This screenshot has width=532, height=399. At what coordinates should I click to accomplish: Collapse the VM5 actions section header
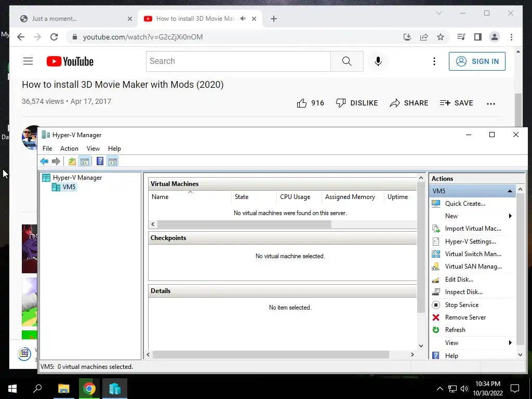510,191
